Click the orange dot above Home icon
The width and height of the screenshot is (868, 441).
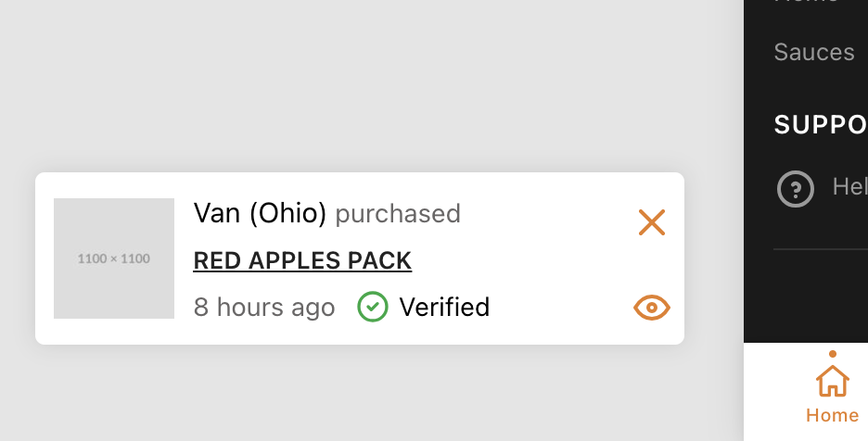coord(833,353)
